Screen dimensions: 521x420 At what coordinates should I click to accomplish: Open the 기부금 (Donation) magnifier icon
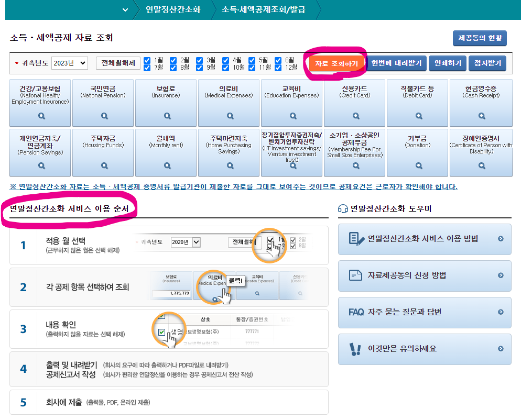coord(419,165)
